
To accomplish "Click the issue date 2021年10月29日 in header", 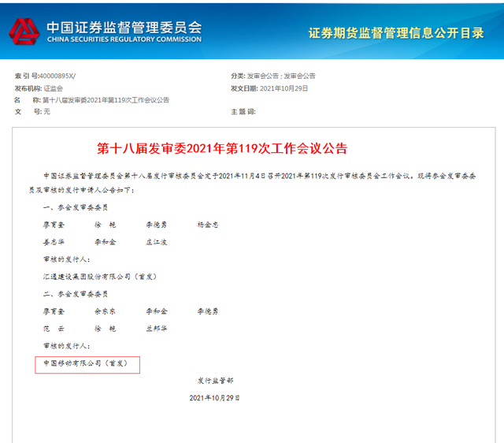I will click(x=283, y=88).
